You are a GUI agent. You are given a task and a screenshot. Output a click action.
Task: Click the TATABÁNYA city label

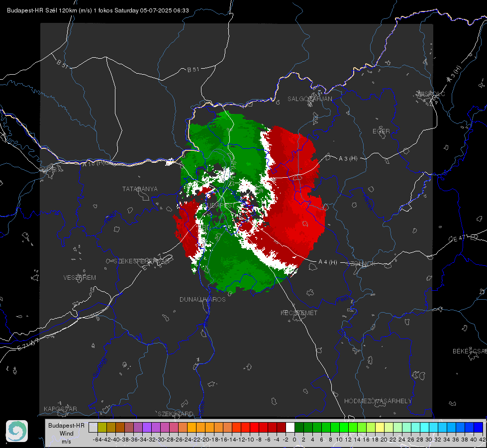pyautogui.click(x=140, y=189)
